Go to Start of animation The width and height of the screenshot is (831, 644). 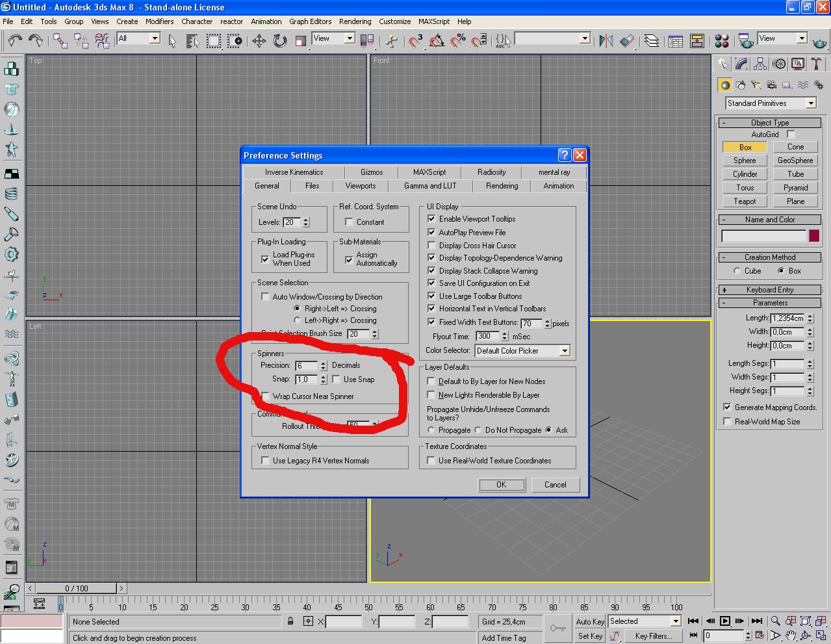click(x=693, y=621)
